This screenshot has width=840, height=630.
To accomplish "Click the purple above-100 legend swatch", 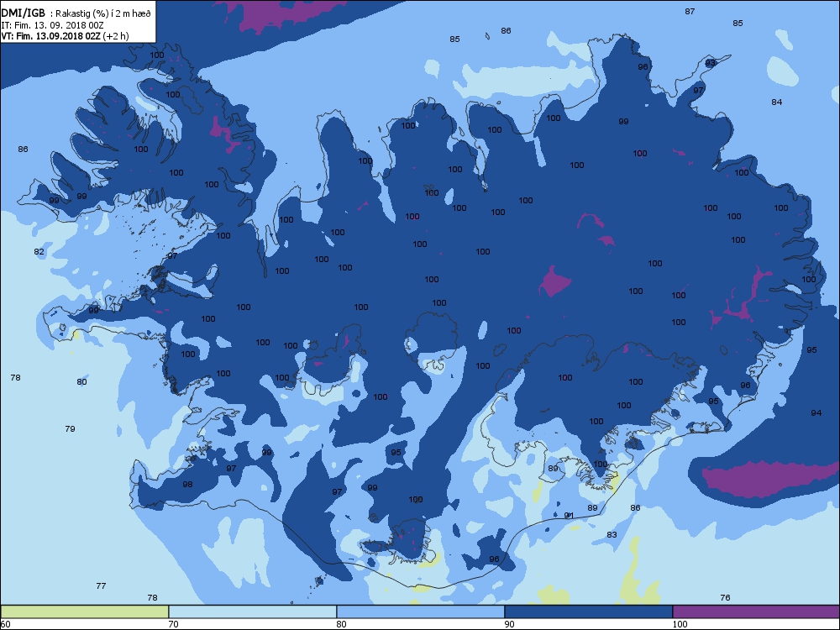I will 756,612.
